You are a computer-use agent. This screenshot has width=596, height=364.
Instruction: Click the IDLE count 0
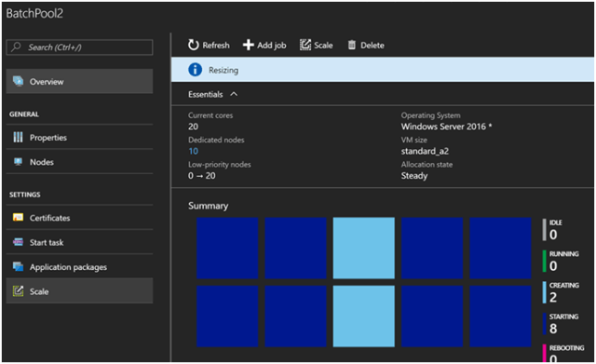[553, 235]
